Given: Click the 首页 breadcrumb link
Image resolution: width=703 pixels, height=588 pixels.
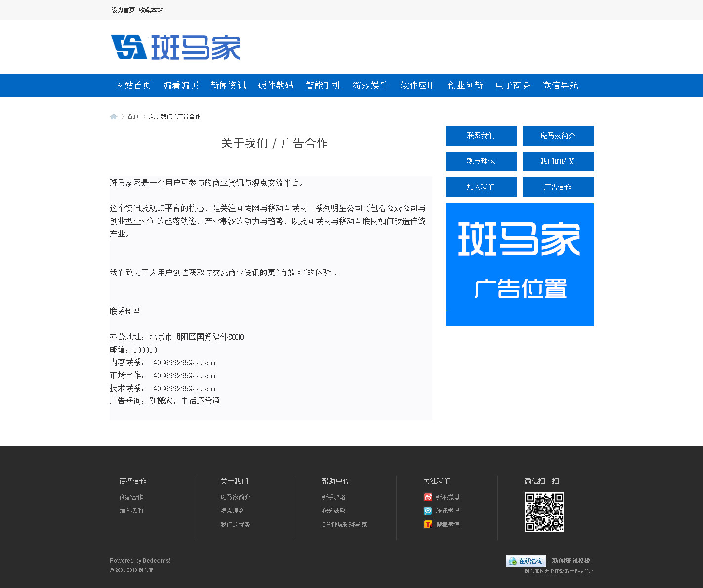Looking at the screenshot, I should pyautogui.click(x=133, y=117).
